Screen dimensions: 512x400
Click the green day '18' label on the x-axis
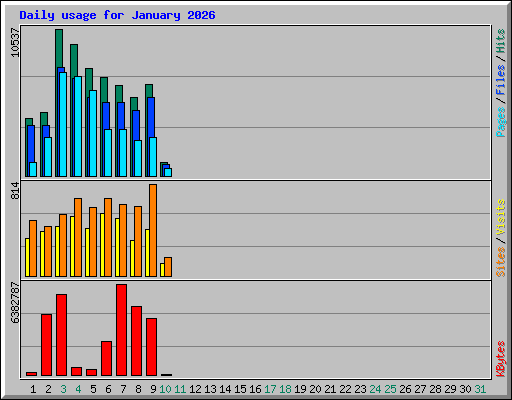coord(285,389)
